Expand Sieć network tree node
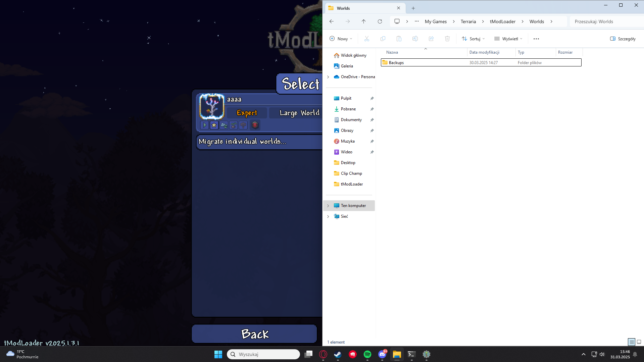644x362 pixels. (328, 216)
